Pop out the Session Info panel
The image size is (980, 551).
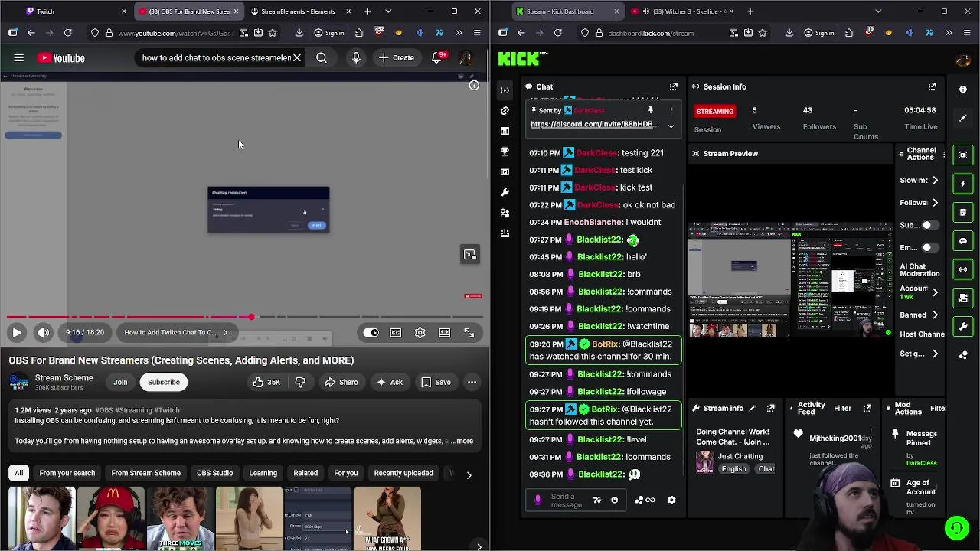tap(933, 86)
